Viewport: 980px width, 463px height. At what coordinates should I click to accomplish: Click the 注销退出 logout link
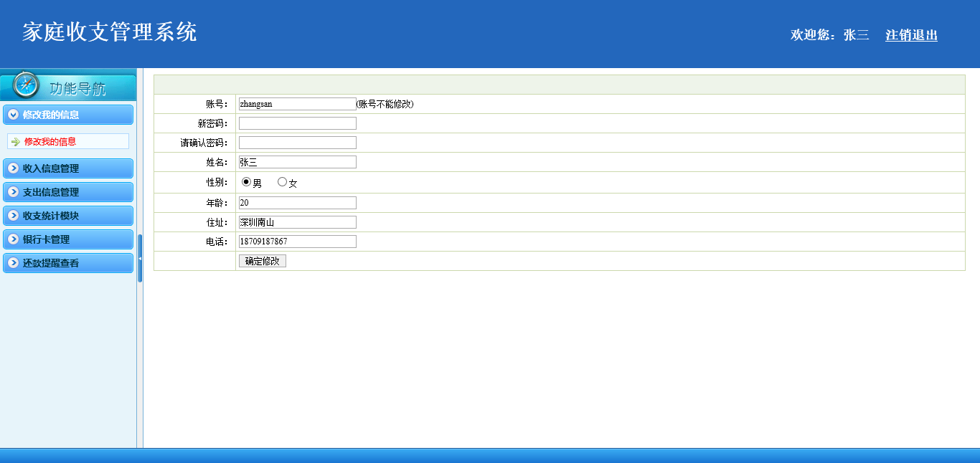(x=911, y=35)
